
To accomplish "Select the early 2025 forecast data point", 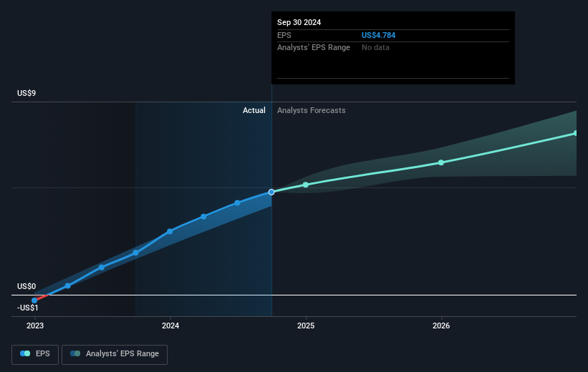I will 306,185.
